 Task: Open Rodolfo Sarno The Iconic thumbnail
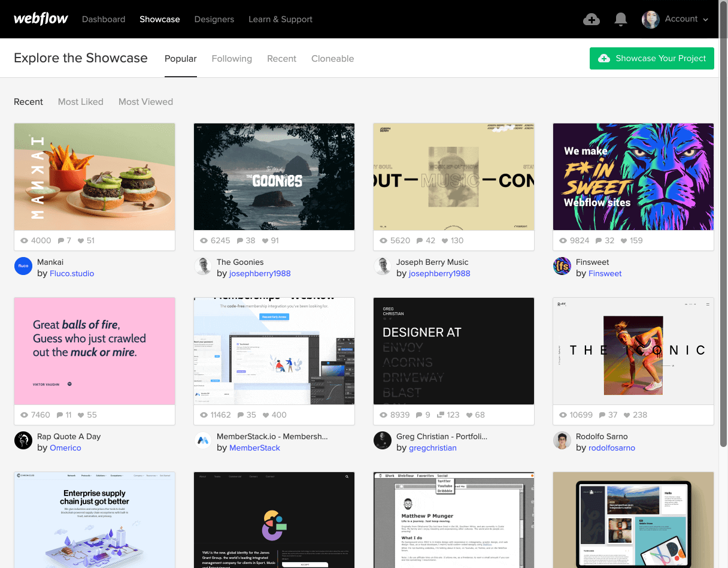click(x=633, y=351)
